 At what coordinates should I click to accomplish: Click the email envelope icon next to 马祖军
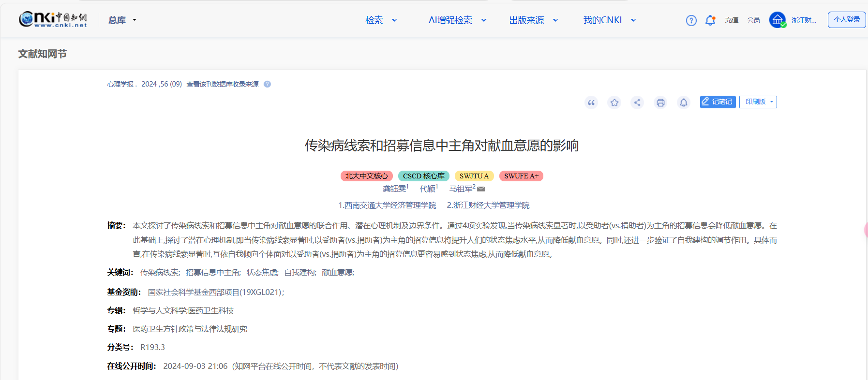click(481, 189)
